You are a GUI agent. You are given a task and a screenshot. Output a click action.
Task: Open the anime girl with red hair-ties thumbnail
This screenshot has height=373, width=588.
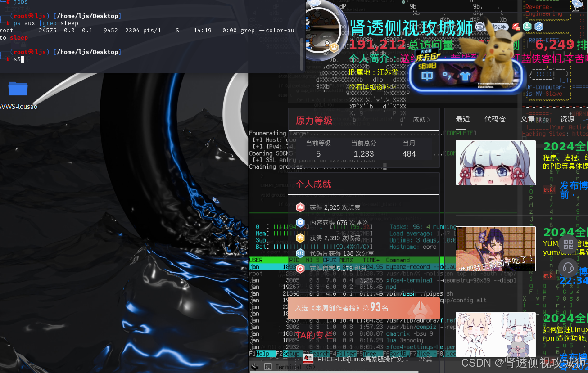pos(496,162)
